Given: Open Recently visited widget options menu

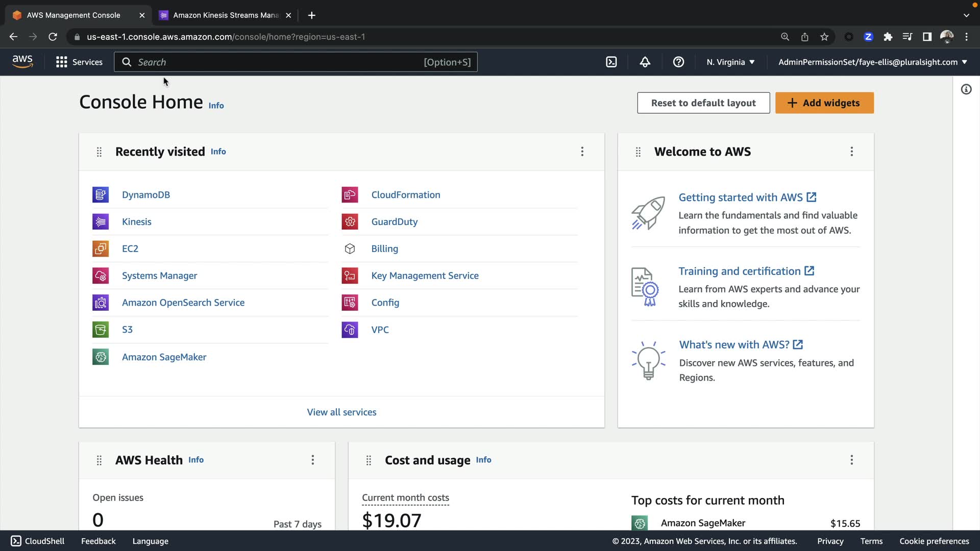Looking at the screenshot, I should (582, 152).
